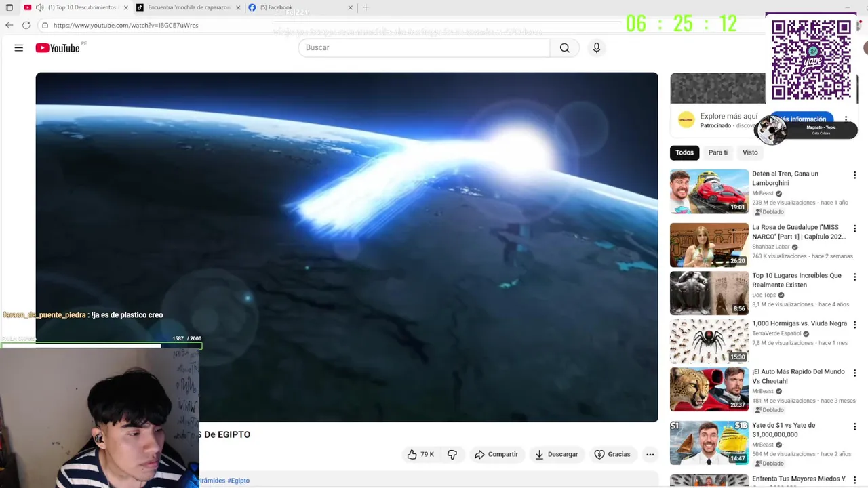Mute audio icon on the YouTube tab
Image resolution: width=868 pixels, height=488 pixels.
[39, 7]
